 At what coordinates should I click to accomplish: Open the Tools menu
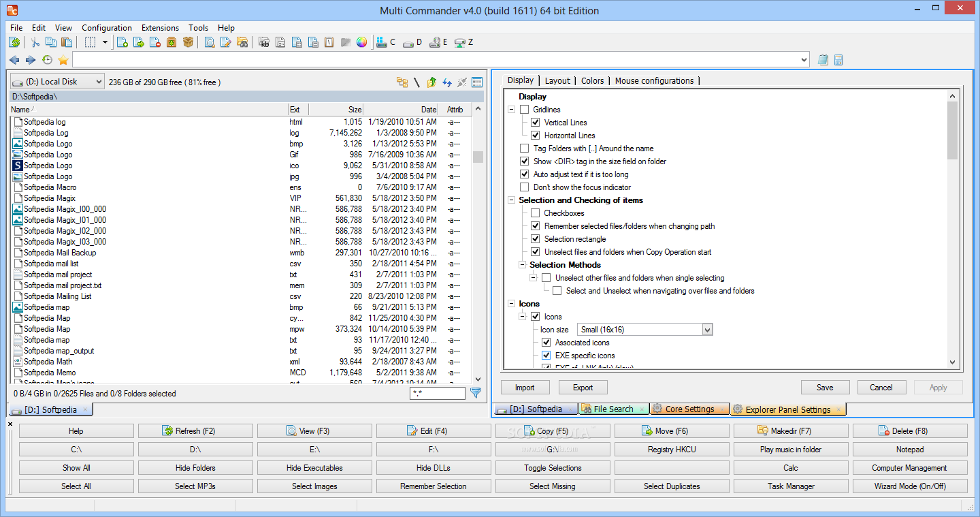[x=199, y=28]
